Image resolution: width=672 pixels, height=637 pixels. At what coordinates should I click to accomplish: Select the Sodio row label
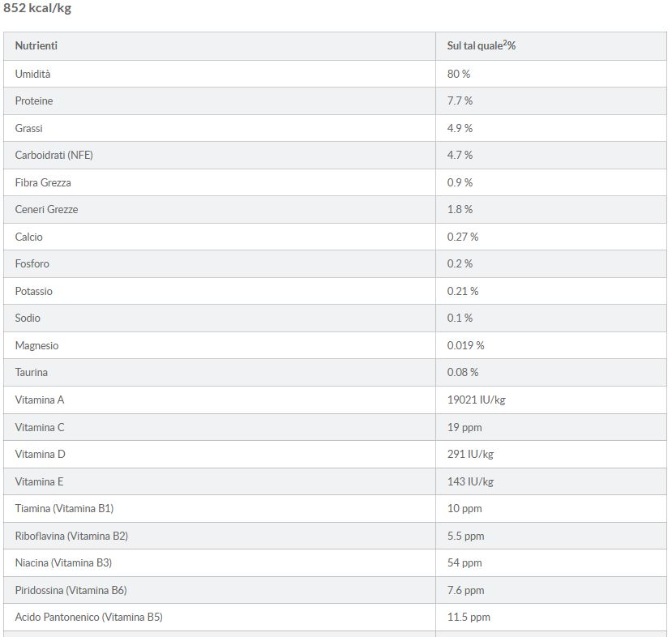click(x=28, y=318)
